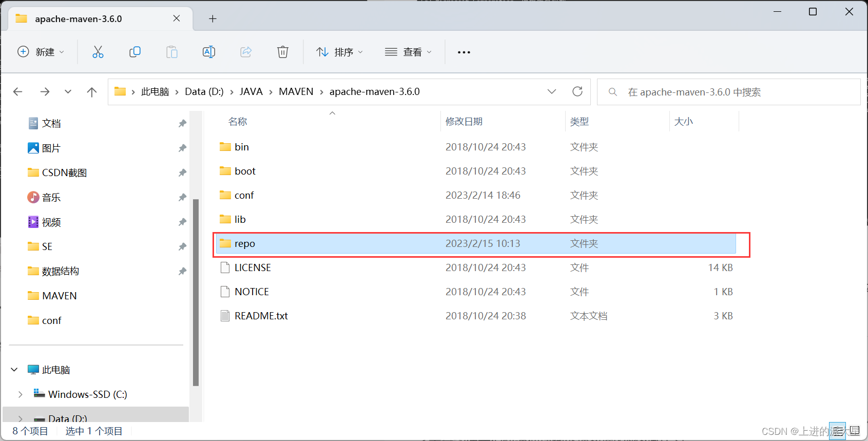Go up one folder level arrow
The width and height of the screenshot is (868, 441).
click(x=92, y=92)
